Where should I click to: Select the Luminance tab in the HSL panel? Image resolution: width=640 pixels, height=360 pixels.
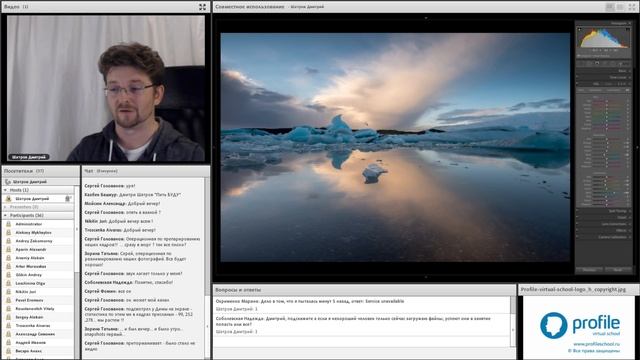coord(613,90)
